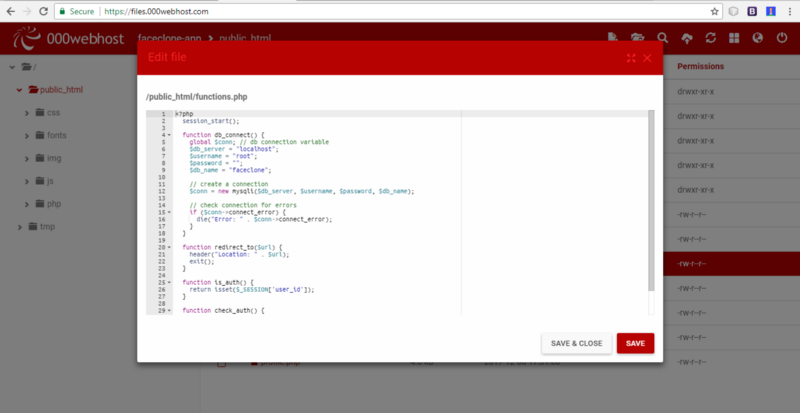Expand the tmp folder in the tree
Screen dimensions: 800x413
(19, 227)
